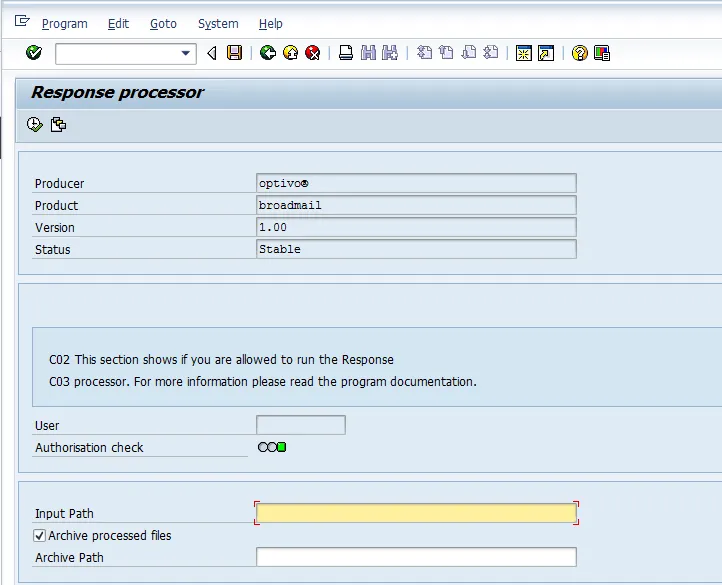Open the Goto menu
This screenshot has width=722, height=585.
tap(163, 23)
